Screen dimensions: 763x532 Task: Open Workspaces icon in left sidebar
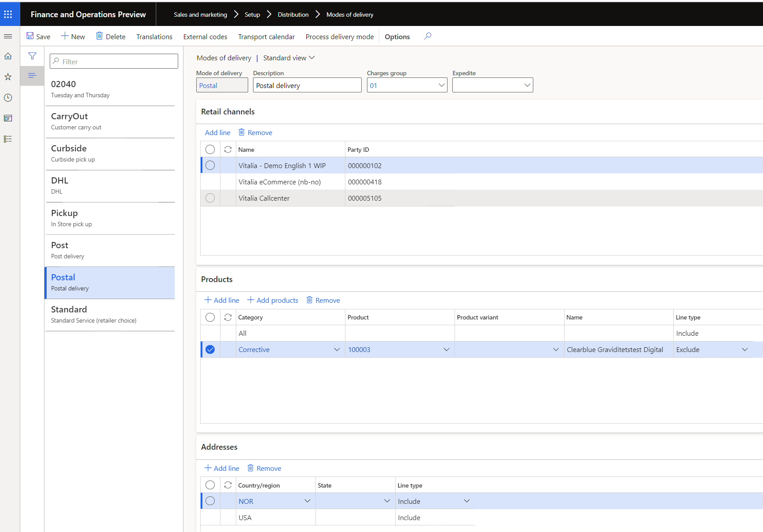pos(8,118)
